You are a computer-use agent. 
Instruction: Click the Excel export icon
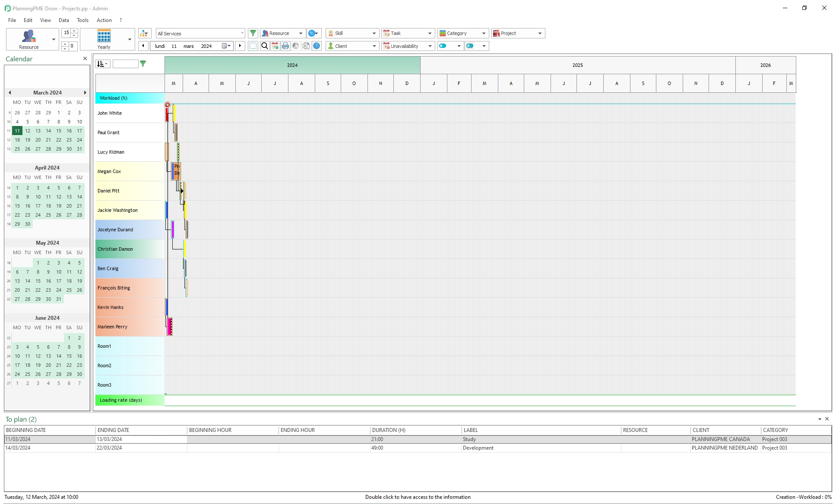(306, 46)
